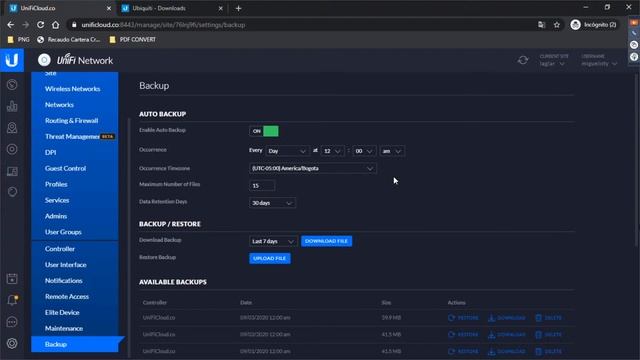
Task: Open Notifications settings
Action: point(64,280)
